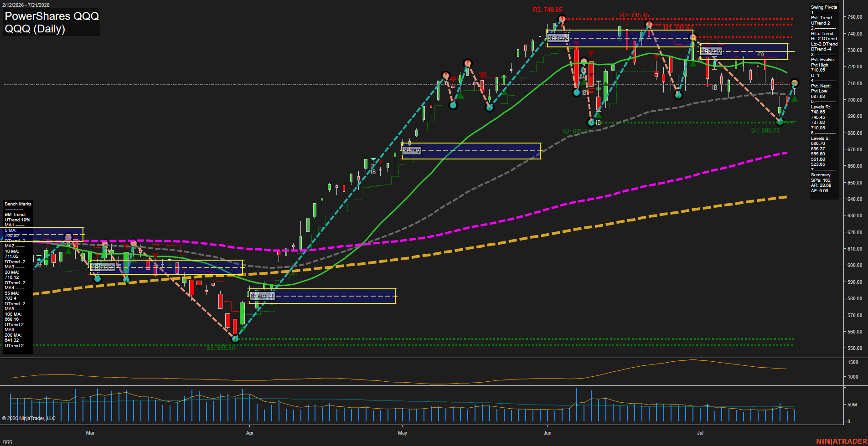Image resolution: width=868 pixels, height=446 pixels.
Task: Click the 1500 indicator scale value
Action: click(853, 362)
